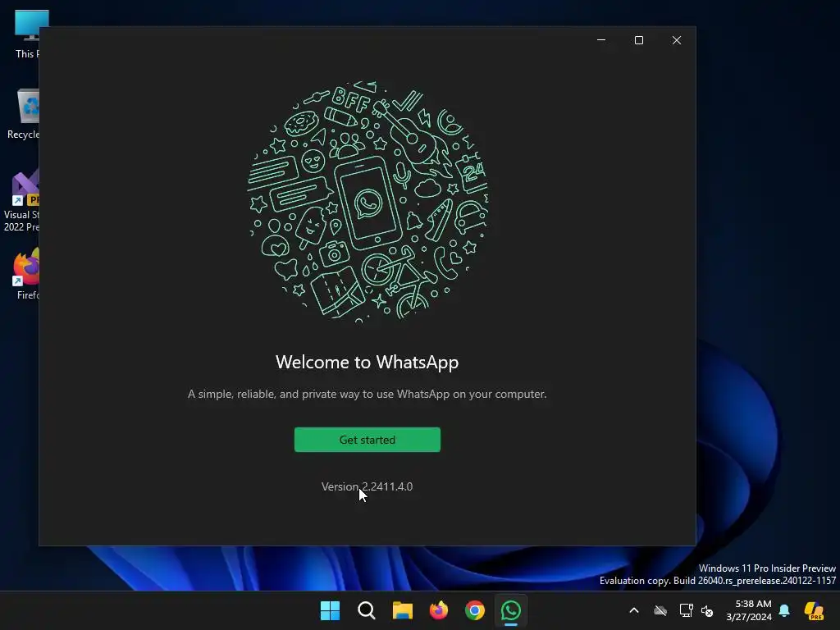Click the network display tray icon

click(687, 610)
